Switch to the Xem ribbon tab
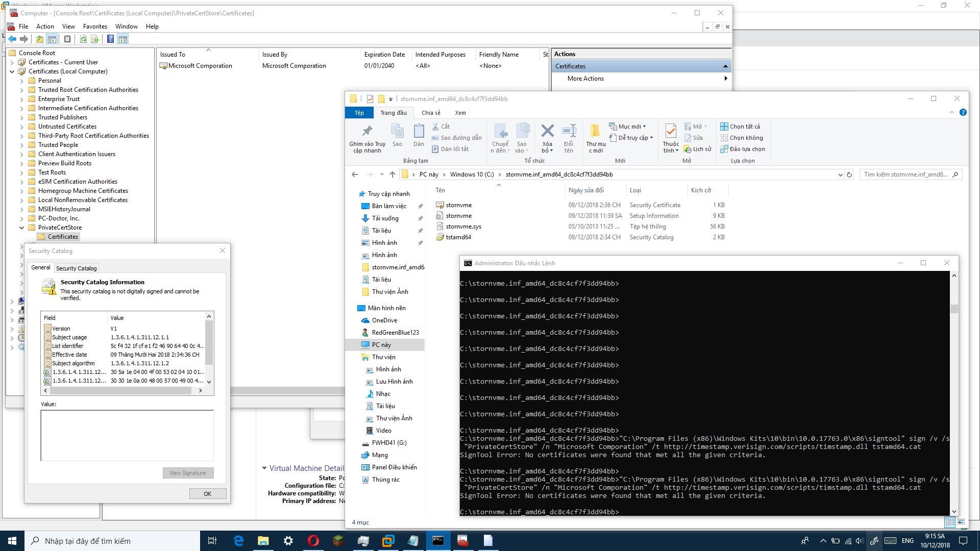980x551 pixels. (460, 113)
